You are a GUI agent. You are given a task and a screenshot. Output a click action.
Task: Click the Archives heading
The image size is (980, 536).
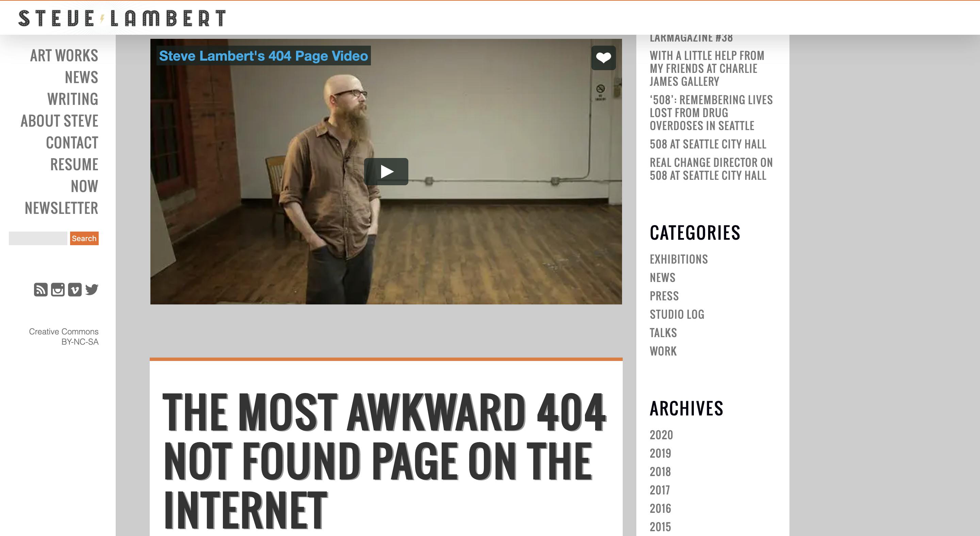[x=686, y=409]
